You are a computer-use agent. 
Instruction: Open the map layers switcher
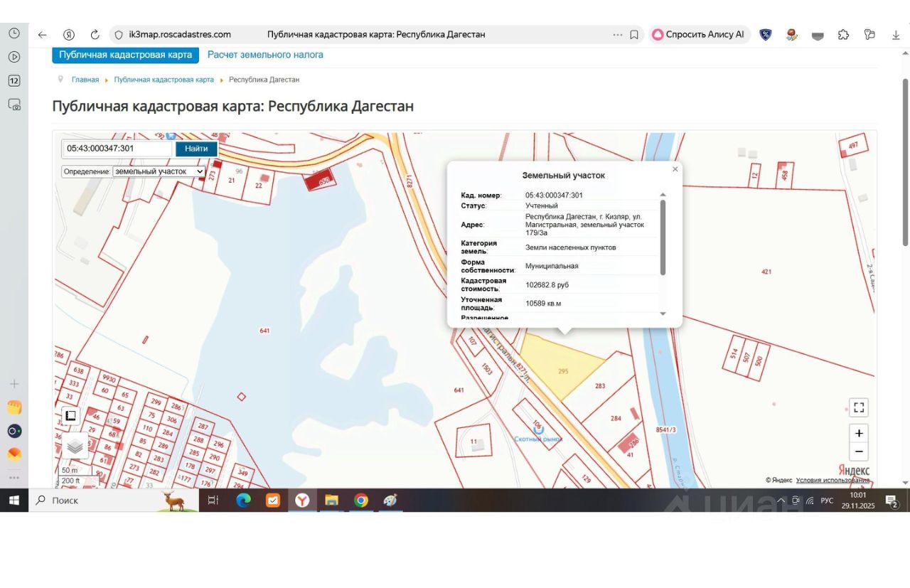tap(75, 447)
